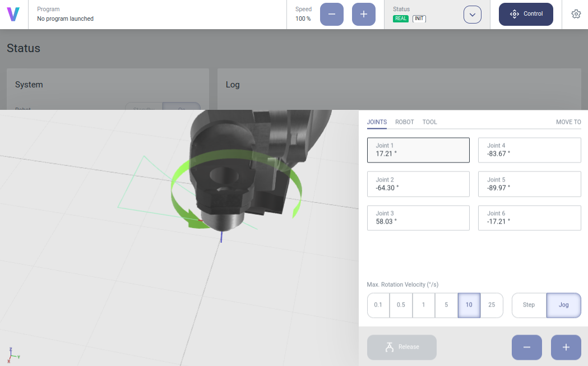Screen dimensions: 588x366
Task: Select Jog movement mode
Action: 563,305
